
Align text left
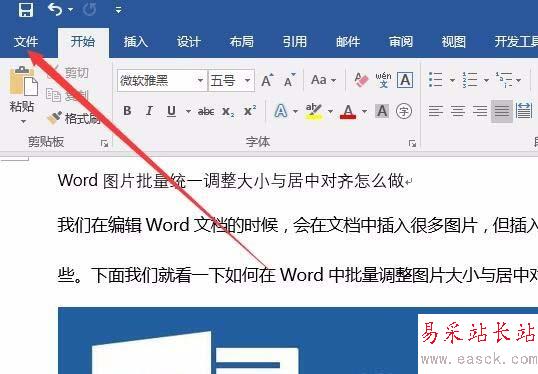coord(436,111)
